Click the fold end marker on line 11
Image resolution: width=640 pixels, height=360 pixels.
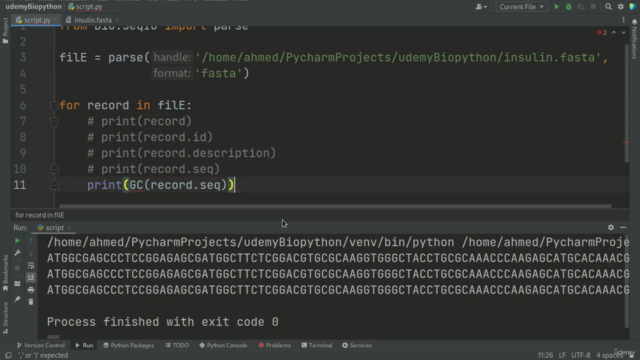point(54,185)
